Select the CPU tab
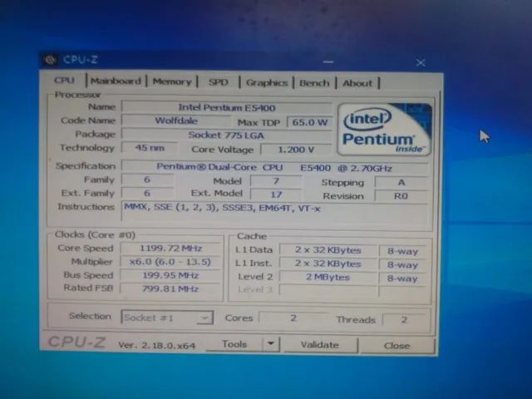The height and width of the screenshot is (399, 532). [65, 81]
